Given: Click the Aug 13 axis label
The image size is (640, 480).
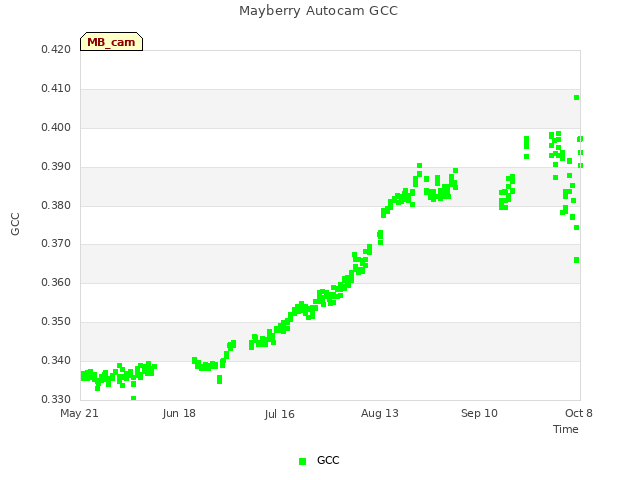Looking at the screenshot, I should 380,413.
